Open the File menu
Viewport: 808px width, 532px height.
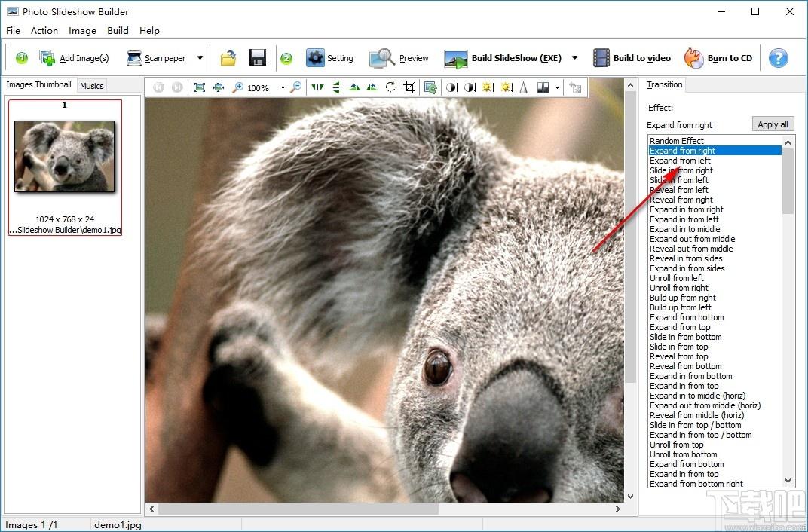[x=13, y=30]
